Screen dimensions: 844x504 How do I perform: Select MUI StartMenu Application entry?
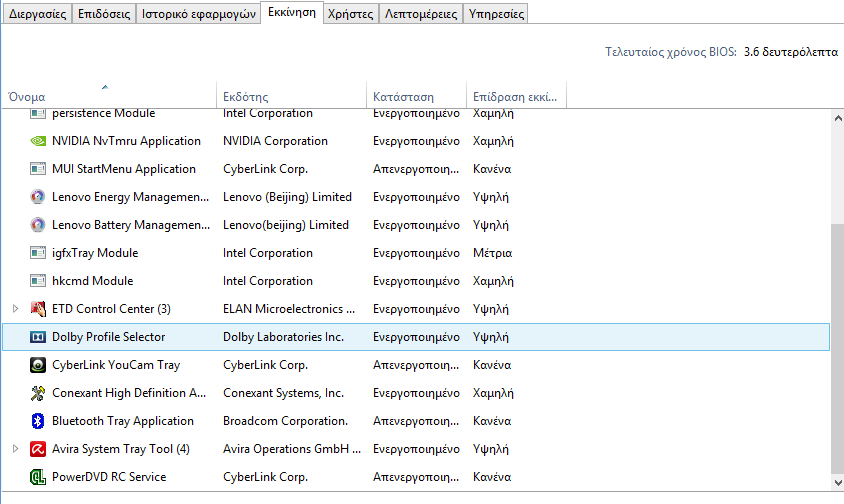124,169
